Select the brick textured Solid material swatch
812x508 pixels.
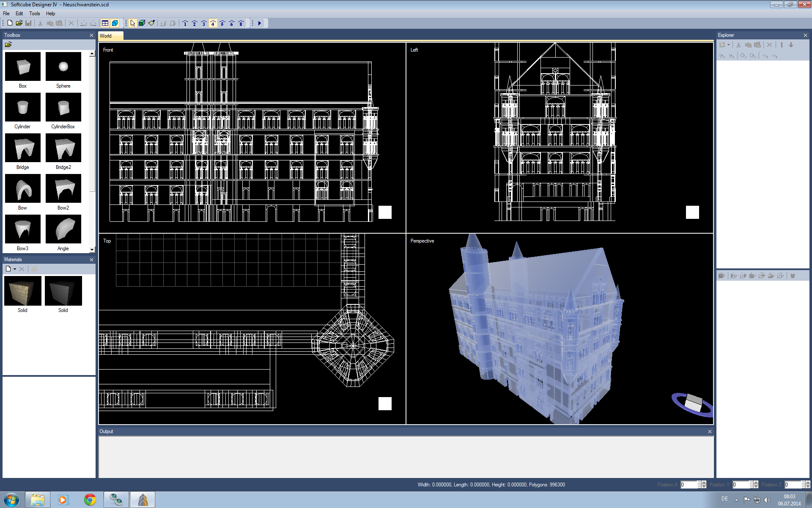[x=23, y=291]
